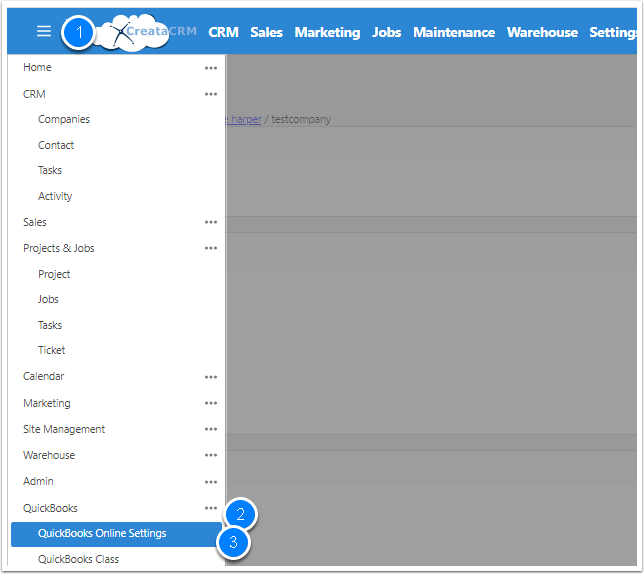Open the Jobs top menu

click(x=386, y=32)
